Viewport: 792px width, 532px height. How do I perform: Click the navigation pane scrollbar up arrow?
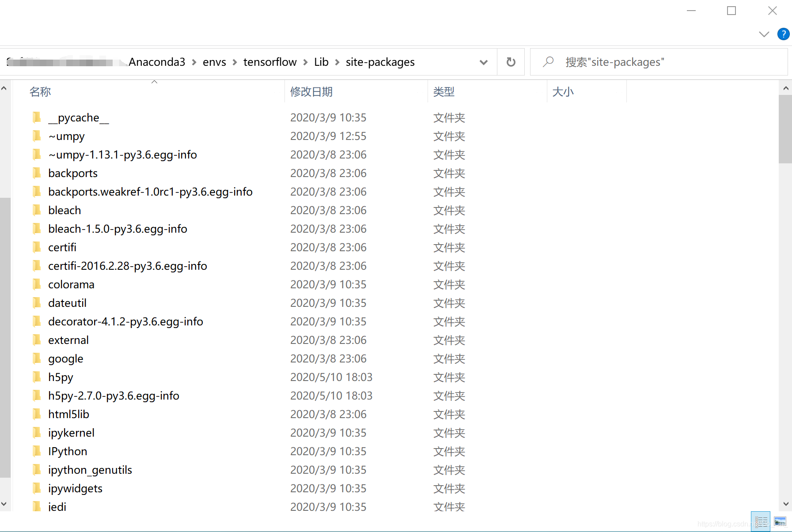4,88
